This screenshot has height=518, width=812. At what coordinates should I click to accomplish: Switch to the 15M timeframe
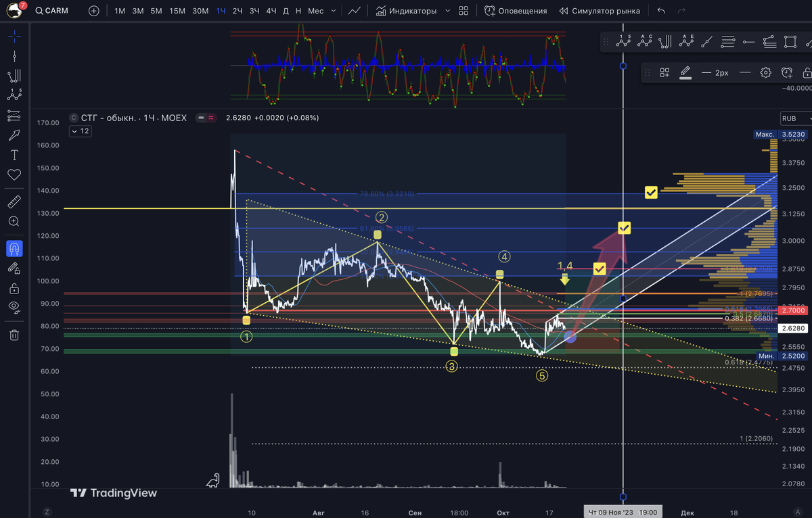coord(177,11)
